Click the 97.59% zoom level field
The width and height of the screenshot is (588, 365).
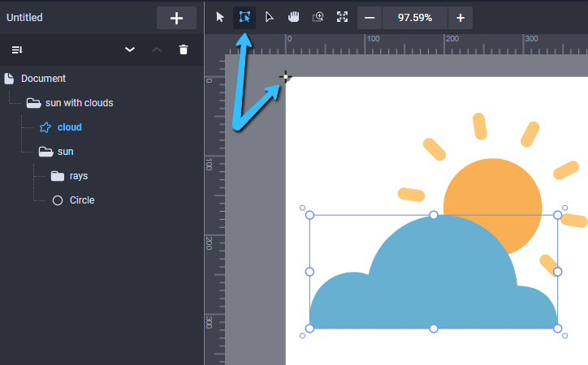pos(415,18)
